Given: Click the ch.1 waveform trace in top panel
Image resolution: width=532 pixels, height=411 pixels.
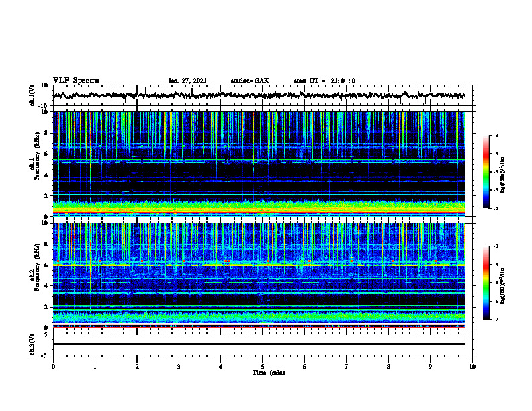Looking at the screenshot, I should click(259, 95).
